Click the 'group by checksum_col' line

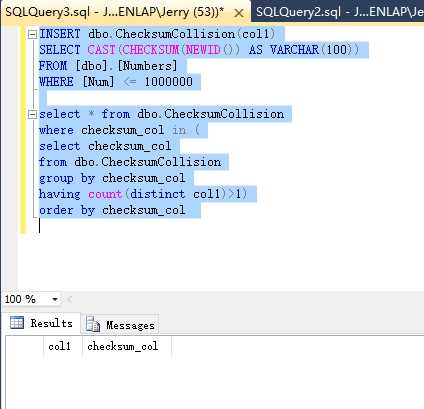click(x=112, y=178)
